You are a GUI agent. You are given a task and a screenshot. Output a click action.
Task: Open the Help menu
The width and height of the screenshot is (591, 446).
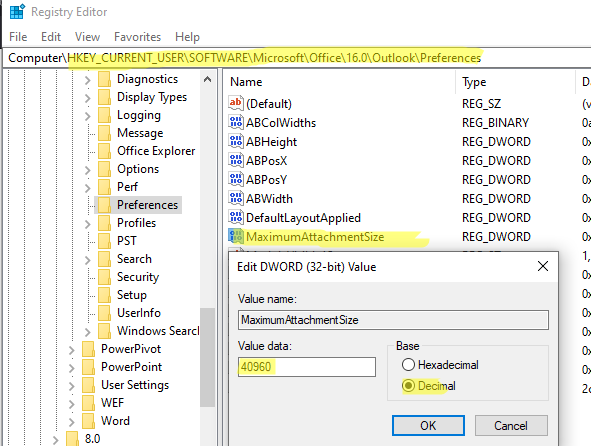[187, 37]
